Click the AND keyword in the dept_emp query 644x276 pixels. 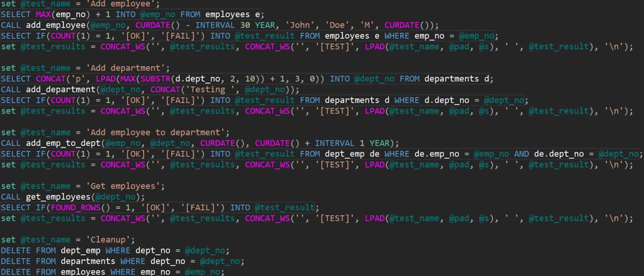click(x=522, y=154)
